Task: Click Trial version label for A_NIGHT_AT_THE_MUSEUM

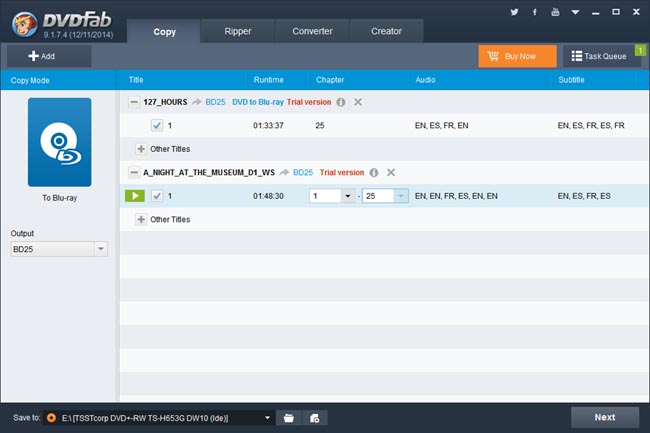Action: [x=342, y=172]
